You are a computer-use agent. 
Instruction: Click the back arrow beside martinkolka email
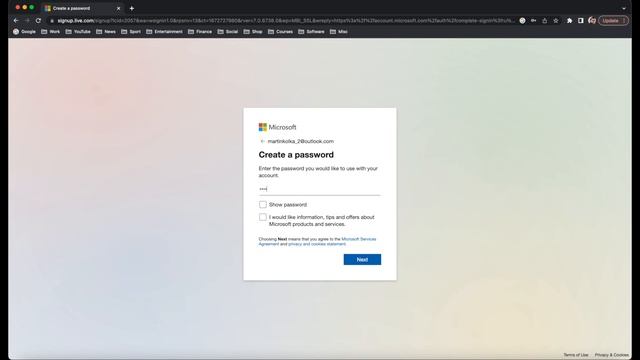[x=262, y=141]
